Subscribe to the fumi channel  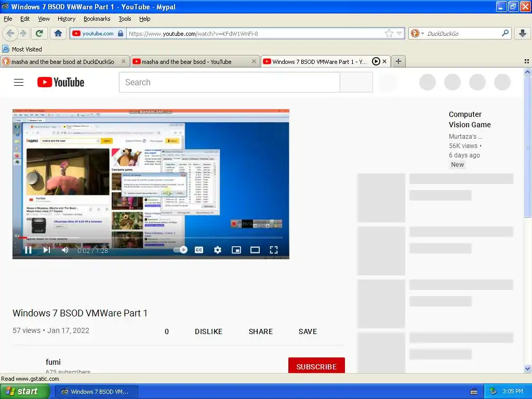click(316, 366)
